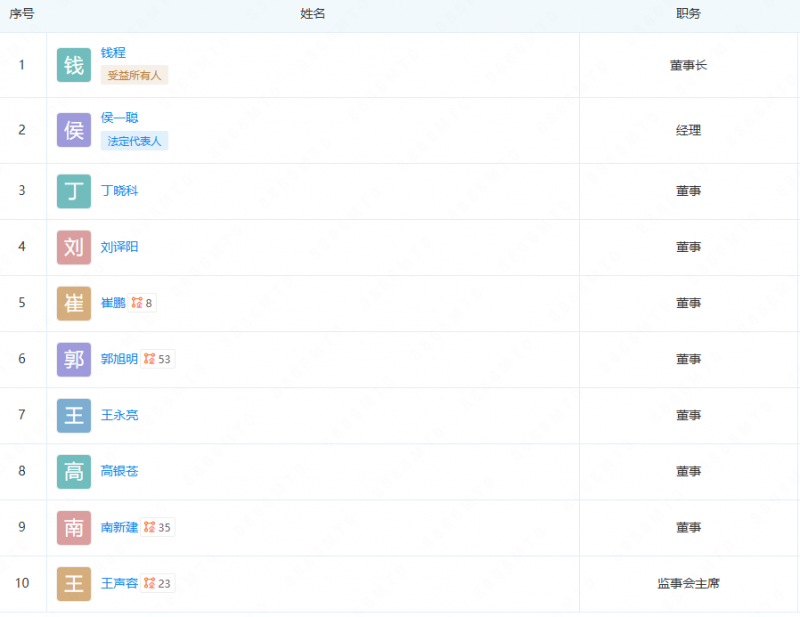
Task: Click the name 刘泽阳
Action: tap(119, 247)
